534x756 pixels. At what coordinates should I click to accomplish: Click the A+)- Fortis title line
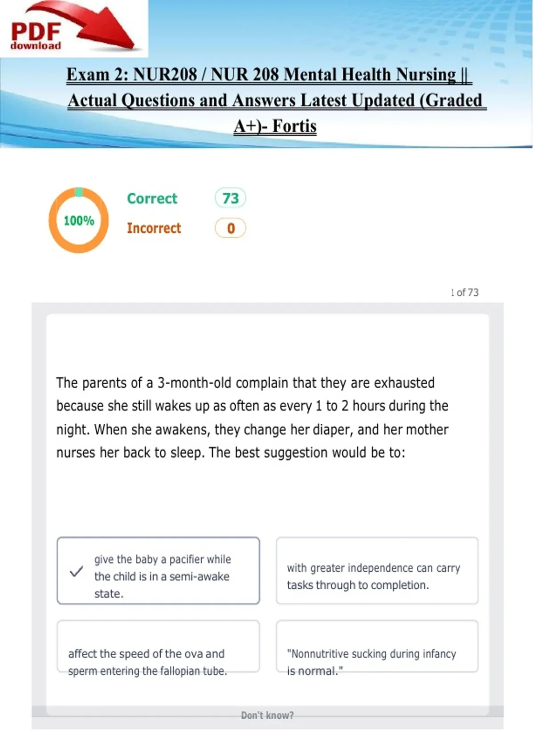click(275, 126)
